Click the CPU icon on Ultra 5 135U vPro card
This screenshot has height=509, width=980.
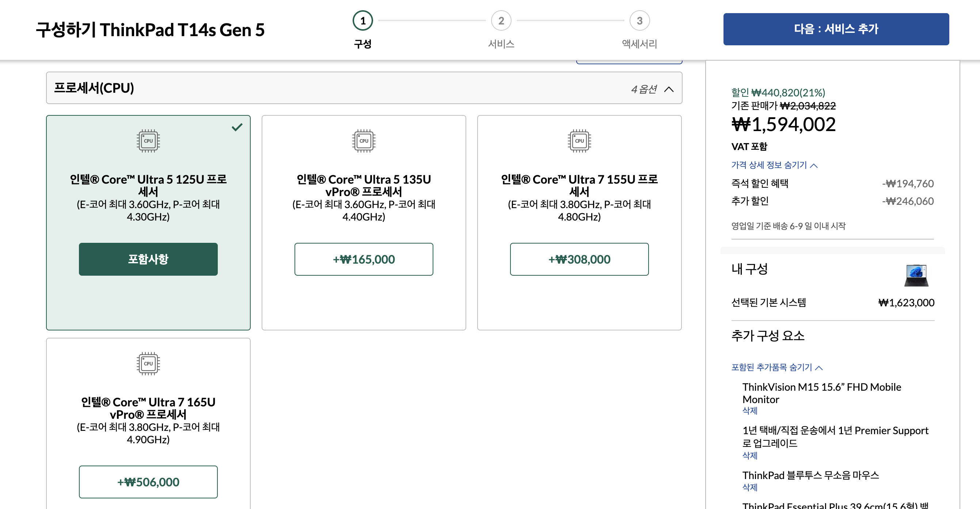[x=363, y=141]
